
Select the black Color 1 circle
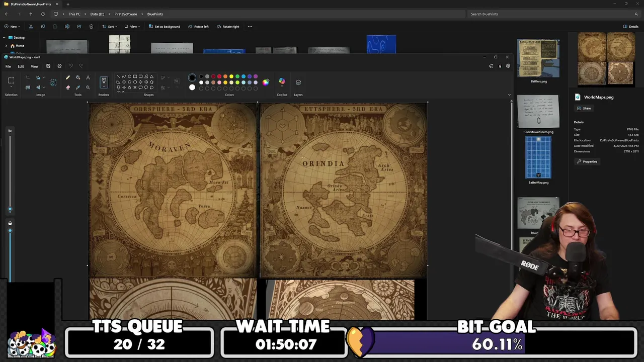(192, 77)
